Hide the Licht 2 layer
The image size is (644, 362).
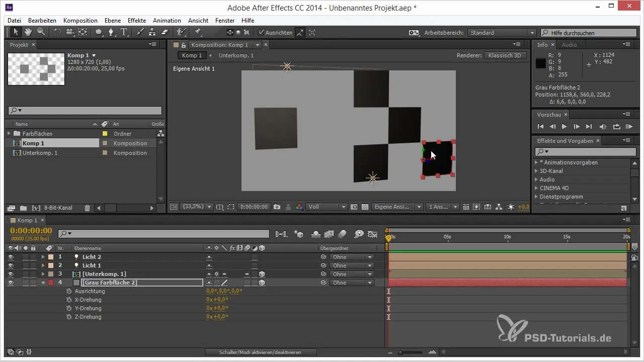click(11, 257)
